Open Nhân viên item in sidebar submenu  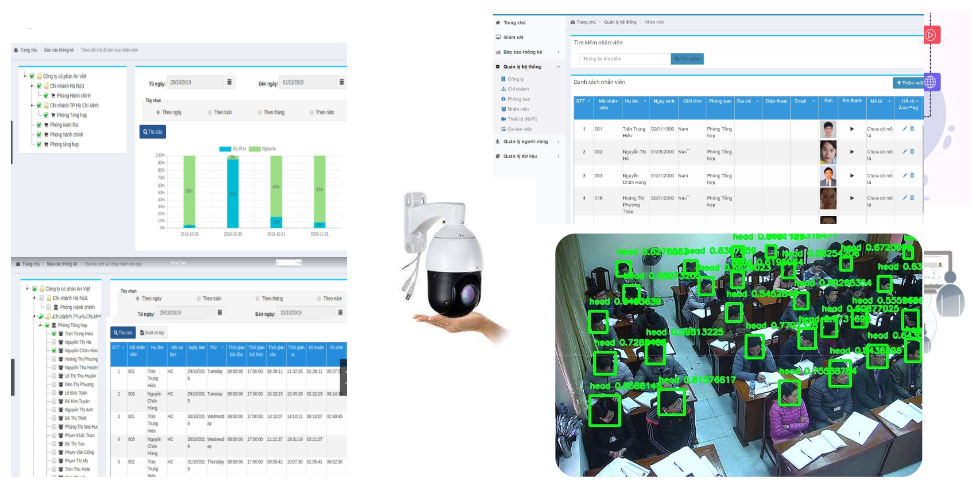(517, 109)
